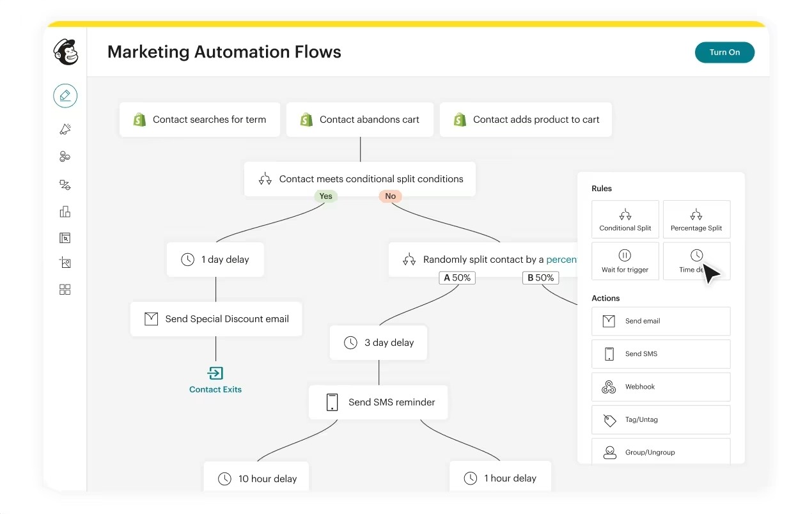Open the audience circles icon in sidebar
Image resolution: width=812 pixels, height=514 pixels.
coord(65,157)
